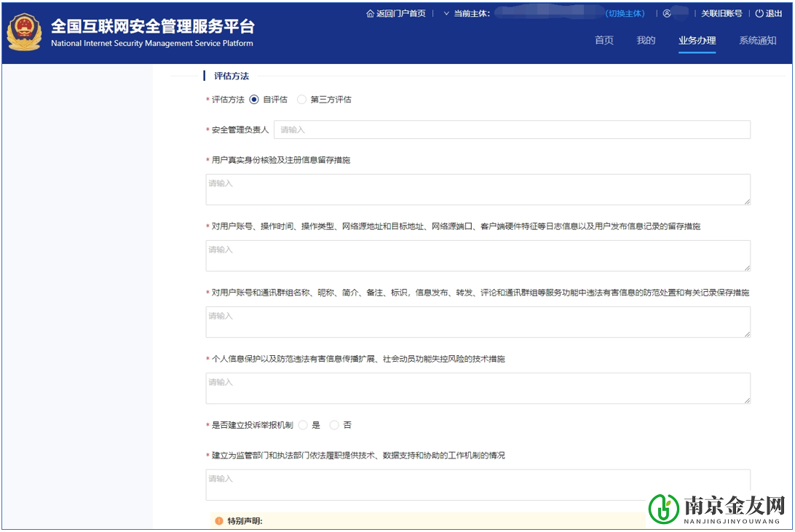Select the 自评估 radio option

coord(253,99)
